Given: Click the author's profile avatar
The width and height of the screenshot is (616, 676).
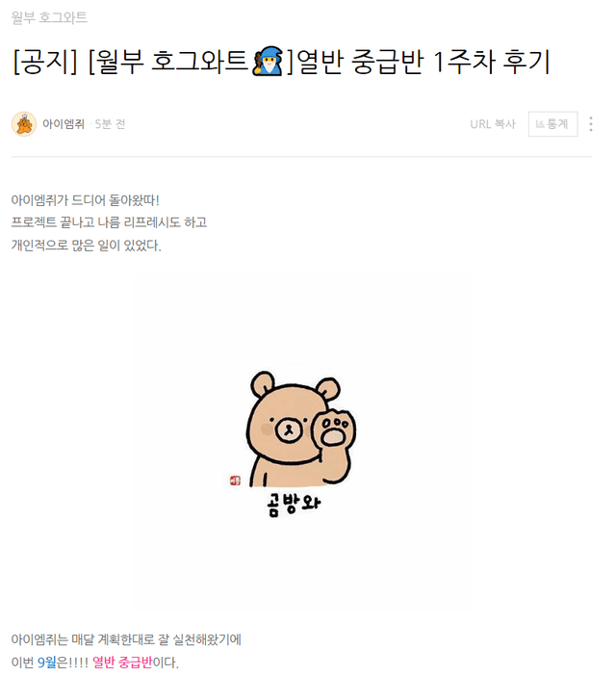Looking at the screenshot, I should point(24,124).
